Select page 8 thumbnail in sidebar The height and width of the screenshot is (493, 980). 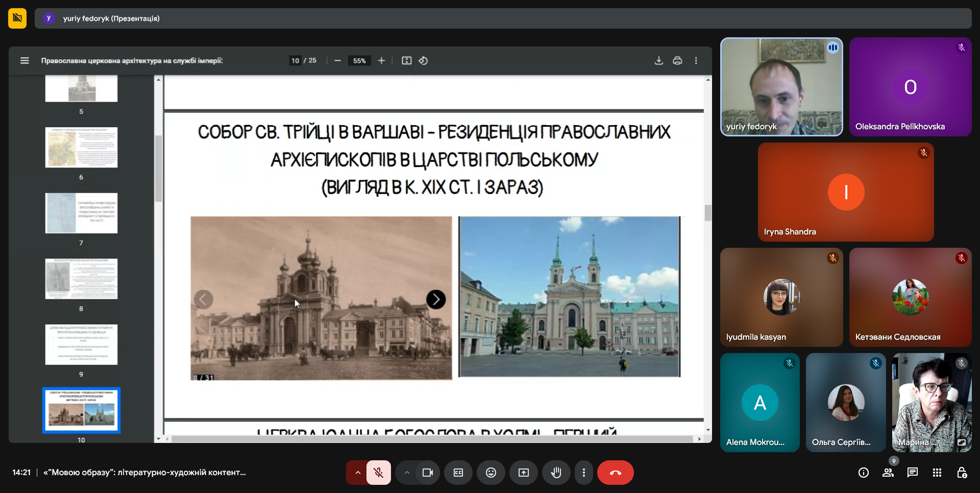click(81, 279)
